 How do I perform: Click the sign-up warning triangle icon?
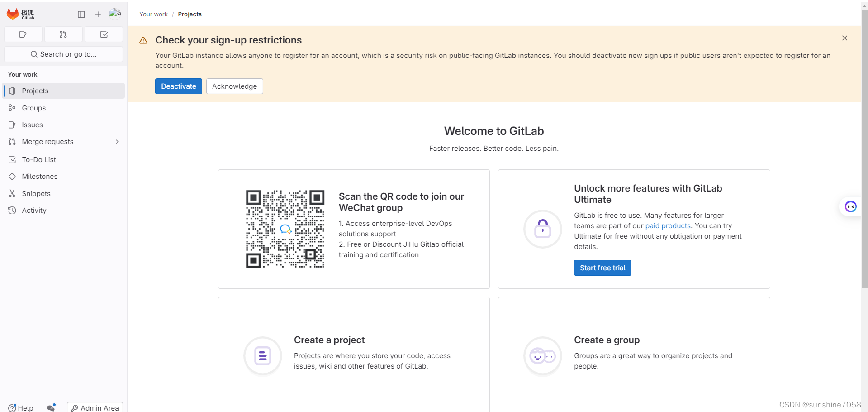click(x=143, y=40)
